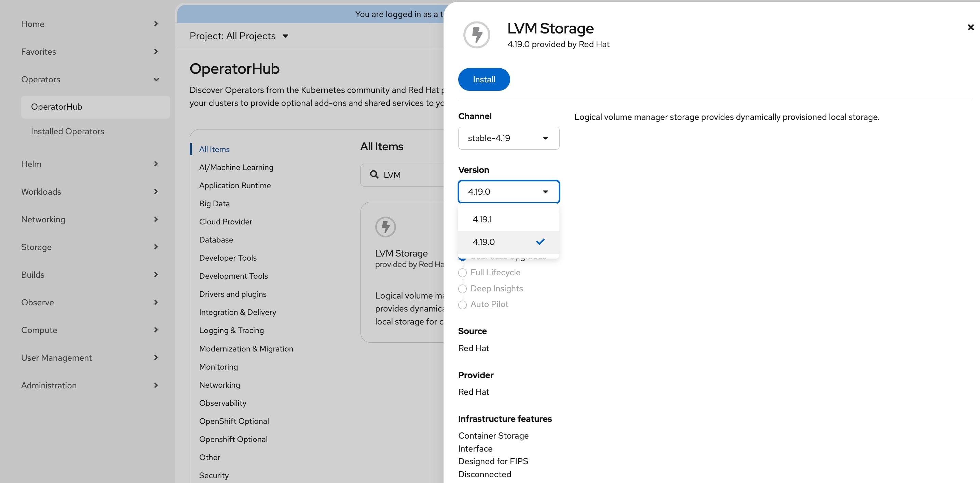
Task: Filter by AI/Machine Learning category
Action: [236, 168]
